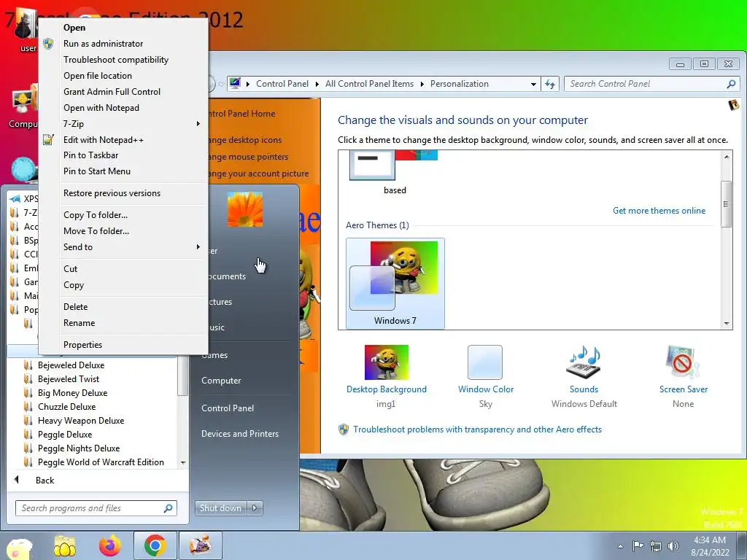The height and width of the screenshot is (560, 747).
Task: Choose Open file location
Action: pos(98,76)
